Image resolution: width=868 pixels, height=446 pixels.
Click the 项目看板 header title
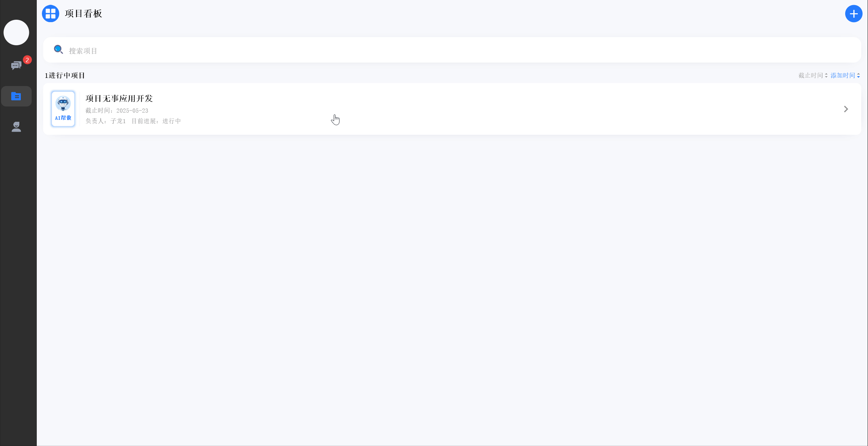83,14
